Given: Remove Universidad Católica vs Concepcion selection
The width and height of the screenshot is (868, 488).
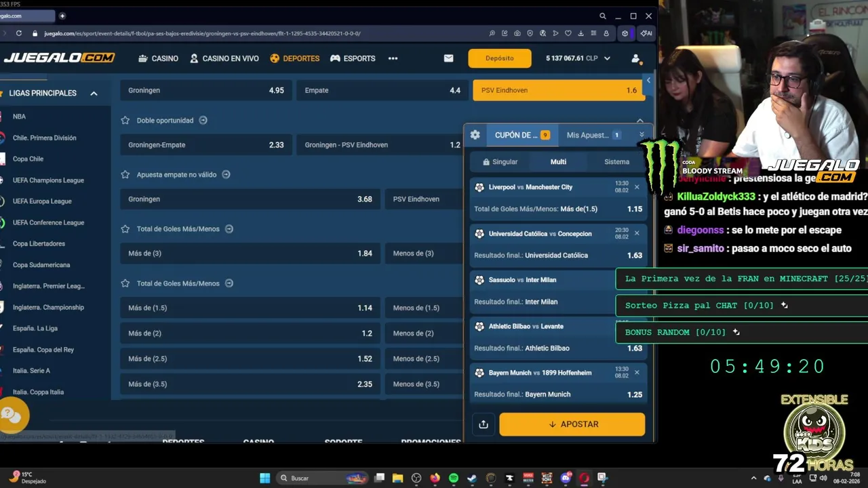Looking at the screenshot, I should point(637,233).
